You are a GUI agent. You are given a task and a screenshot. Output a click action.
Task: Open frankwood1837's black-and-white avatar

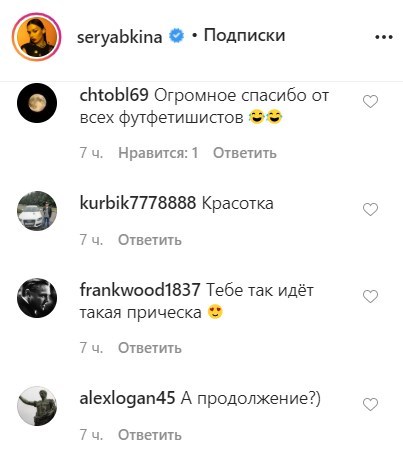(x=37, y=298)
